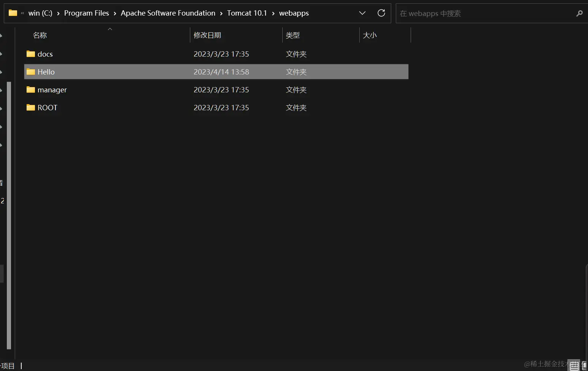Open the address bar history dropdown
Viewport: 588px width, 371px height.
click(x=362, y=13)
